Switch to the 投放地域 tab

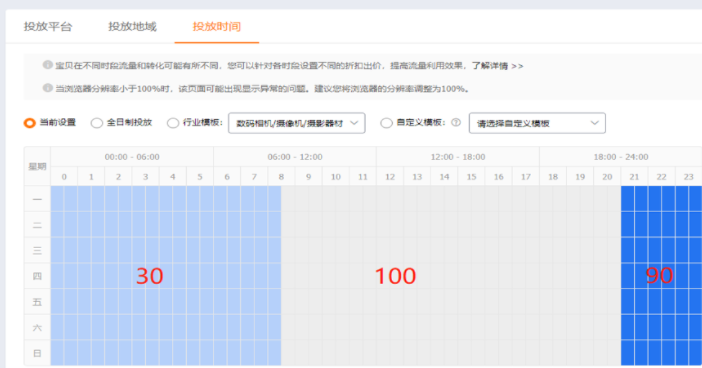click(133, 26)
